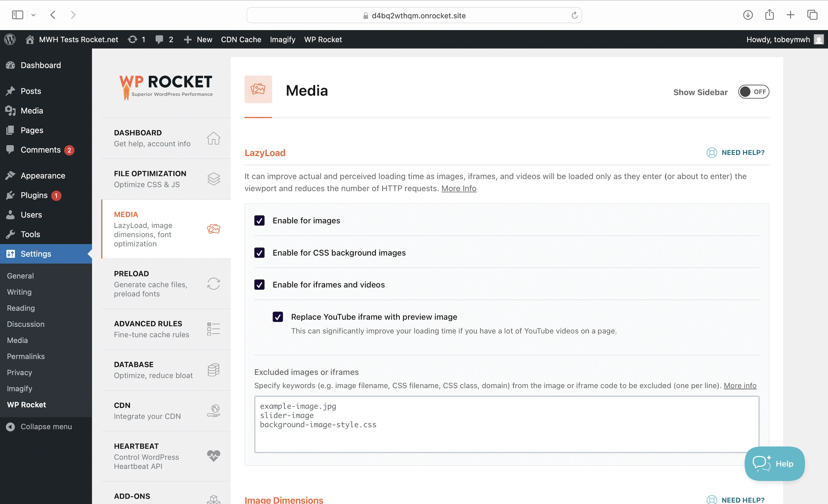The width and height of the screenshot is (828, 504).
Task: Uncheck Enable for CSS background images
Action: point(259,253)
